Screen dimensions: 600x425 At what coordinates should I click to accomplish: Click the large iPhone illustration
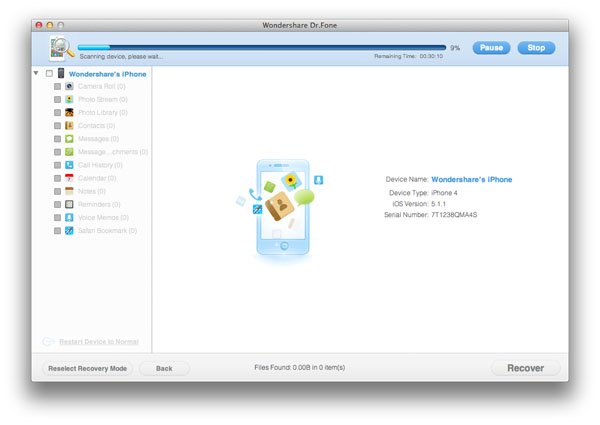pos(283,208)
